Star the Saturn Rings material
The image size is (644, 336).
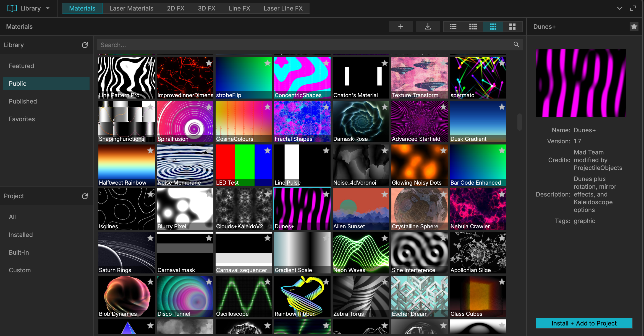coord(150,238)
